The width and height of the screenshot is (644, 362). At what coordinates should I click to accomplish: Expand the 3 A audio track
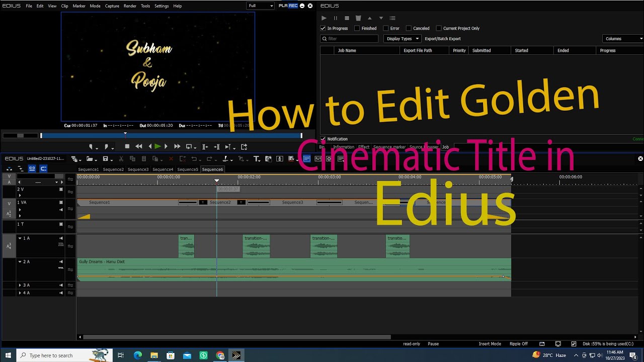[x=20, y=285]
